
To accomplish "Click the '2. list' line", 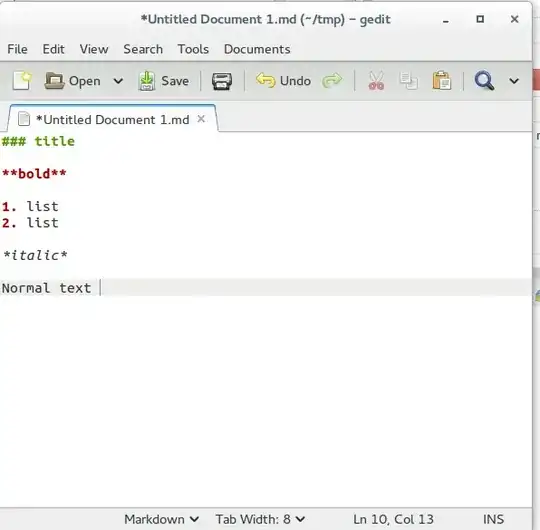I will click(x=30, y=223).
